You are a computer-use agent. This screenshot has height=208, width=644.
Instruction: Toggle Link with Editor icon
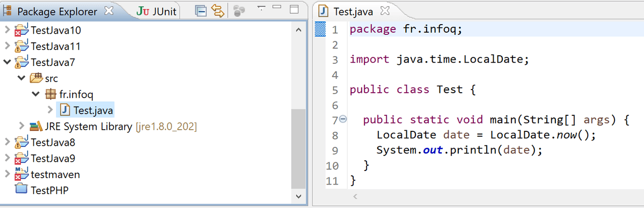click(218, 11)
